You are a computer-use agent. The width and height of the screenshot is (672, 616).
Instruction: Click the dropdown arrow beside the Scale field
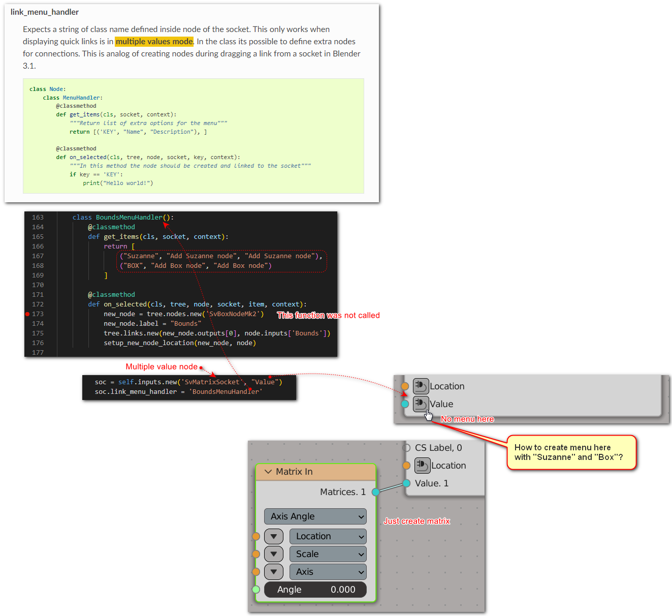[x=273, y=553]
